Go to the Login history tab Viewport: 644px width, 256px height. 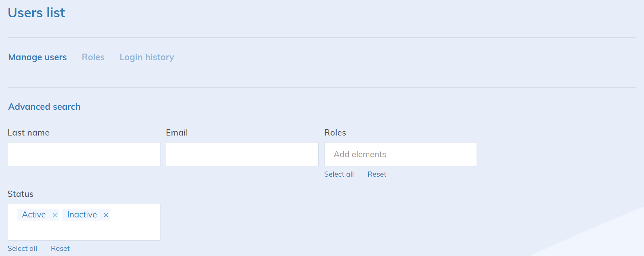point(147,57)
